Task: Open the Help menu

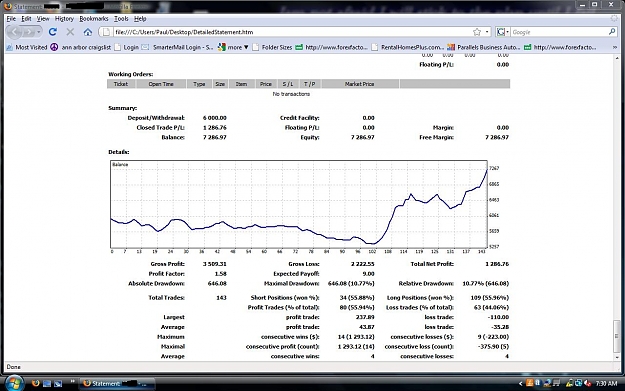Action: coord(140,19)
